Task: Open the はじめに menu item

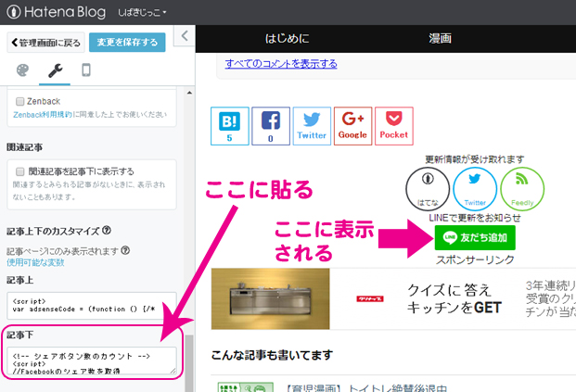Action: click(x=288, y=38)
